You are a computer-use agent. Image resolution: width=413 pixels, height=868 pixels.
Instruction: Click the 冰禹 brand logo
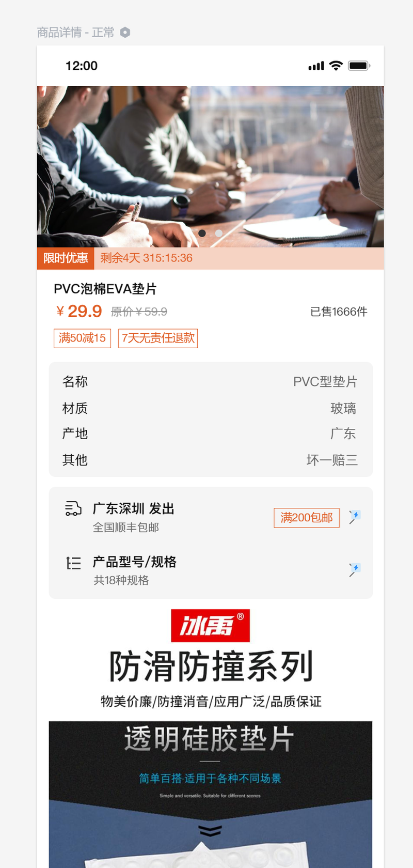click(211, 626)
